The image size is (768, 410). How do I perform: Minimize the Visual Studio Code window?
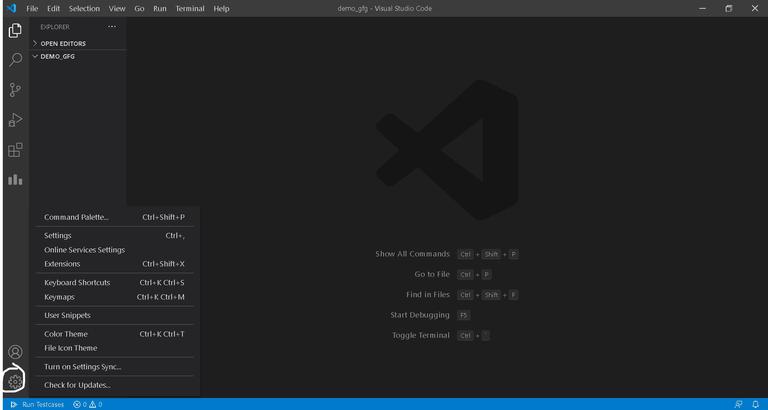(703, 8)
